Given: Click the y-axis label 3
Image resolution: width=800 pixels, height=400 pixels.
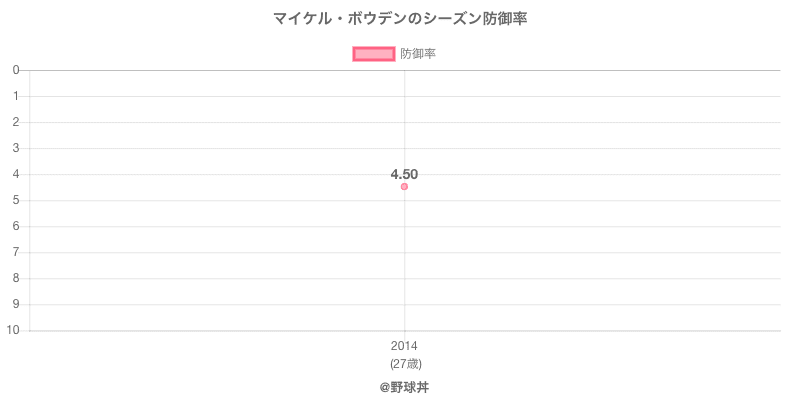Looking at the screenshot, I should [x=17, y=148].
